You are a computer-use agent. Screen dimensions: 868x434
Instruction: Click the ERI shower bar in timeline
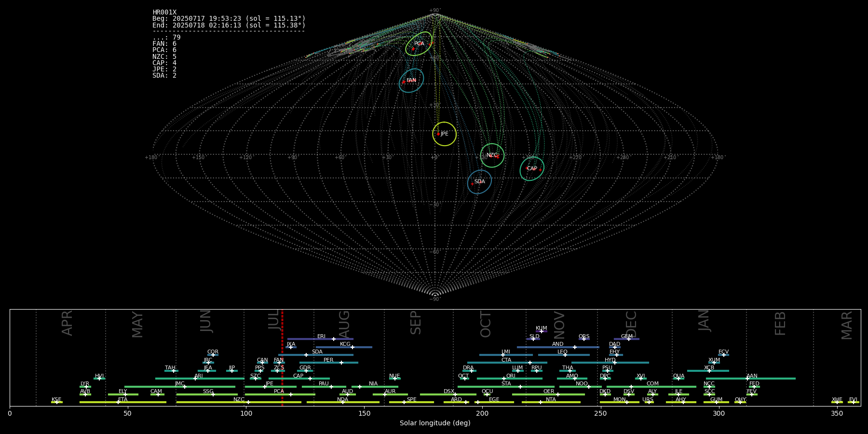320,339
